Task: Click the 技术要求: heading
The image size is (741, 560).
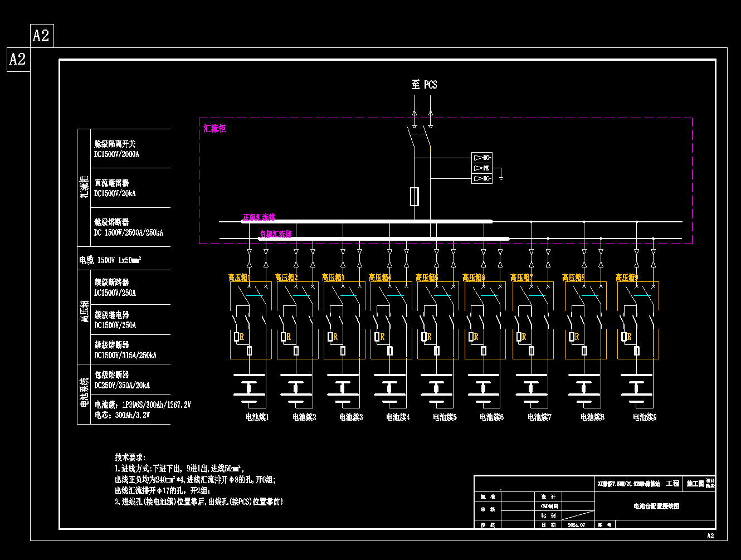Action: tap(130, 457)
